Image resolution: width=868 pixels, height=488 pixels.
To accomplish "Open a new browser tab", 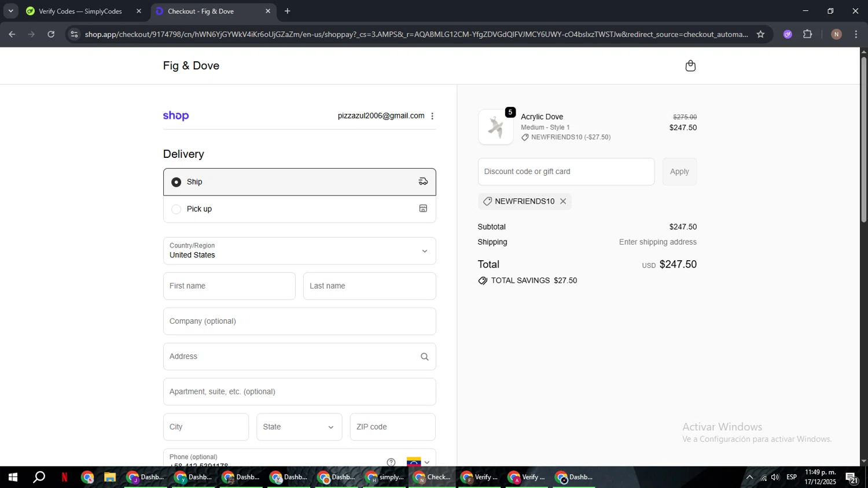I will pyautogui.click(x=288, y=11).
